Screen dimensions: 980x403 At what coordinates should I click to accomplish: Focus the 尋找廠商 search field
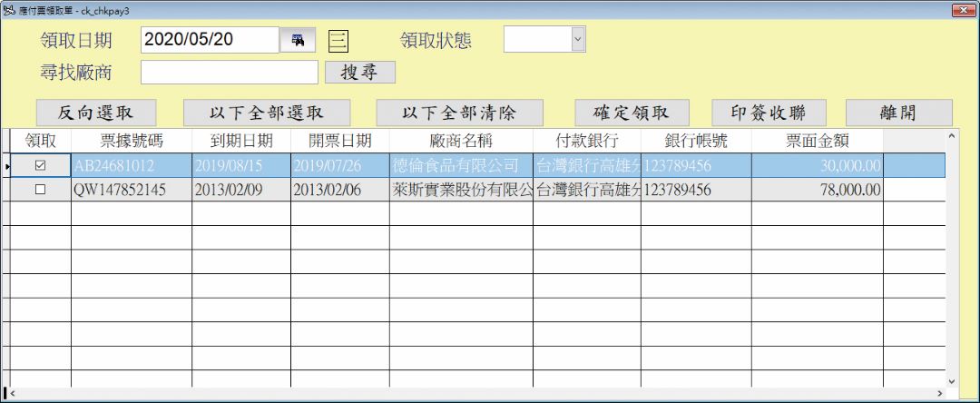pyautogui.click(x=230, y=72)
